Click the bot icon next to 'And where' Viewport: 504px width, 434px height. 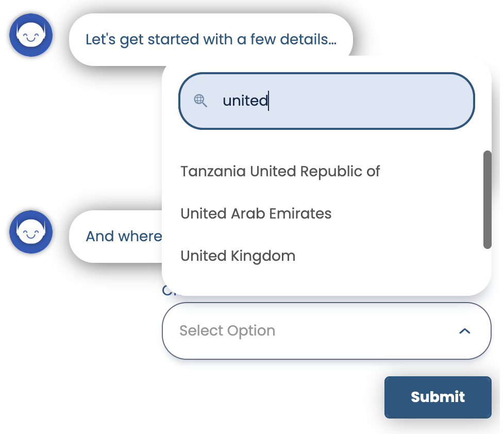[x=31, y=232]
